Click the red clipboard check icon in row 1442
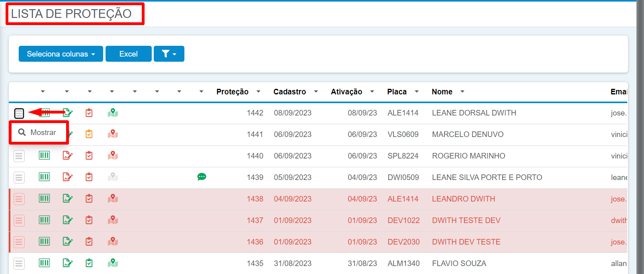644x274 pixels. click(89, 113)
